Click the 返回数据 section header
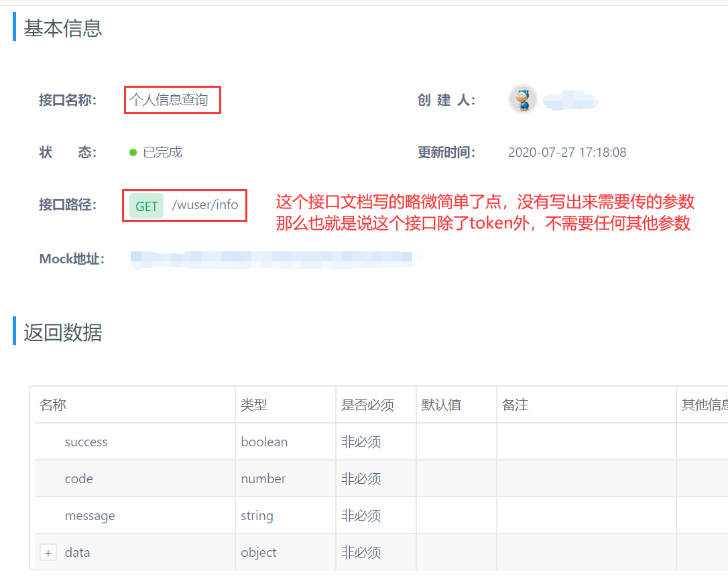728x579 pixels. pyautogui.click(x=62, y=333)
